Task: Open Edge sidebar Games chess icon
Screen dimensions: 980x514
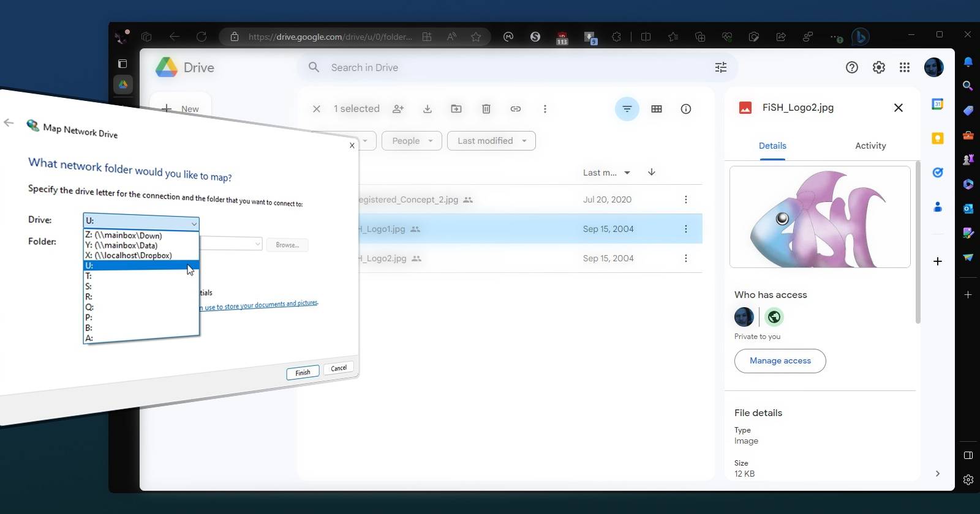Action: 968,160
